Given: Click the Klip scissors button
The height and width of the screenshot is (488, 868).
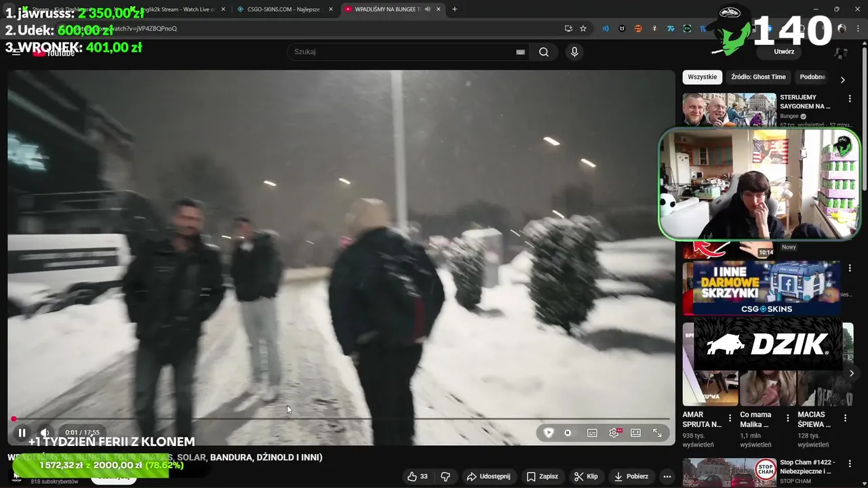Looking at the screenshot, I should point(586,476).
